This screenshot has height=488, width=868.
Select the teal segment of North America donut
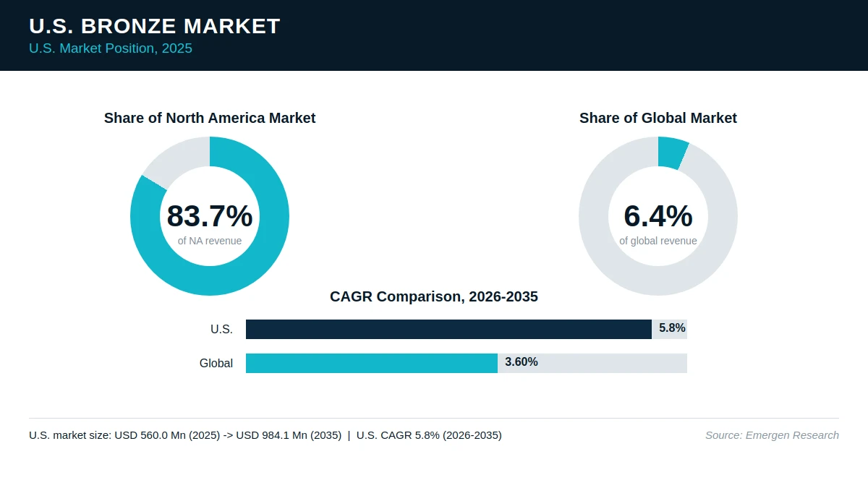click(x=210, y=281)
